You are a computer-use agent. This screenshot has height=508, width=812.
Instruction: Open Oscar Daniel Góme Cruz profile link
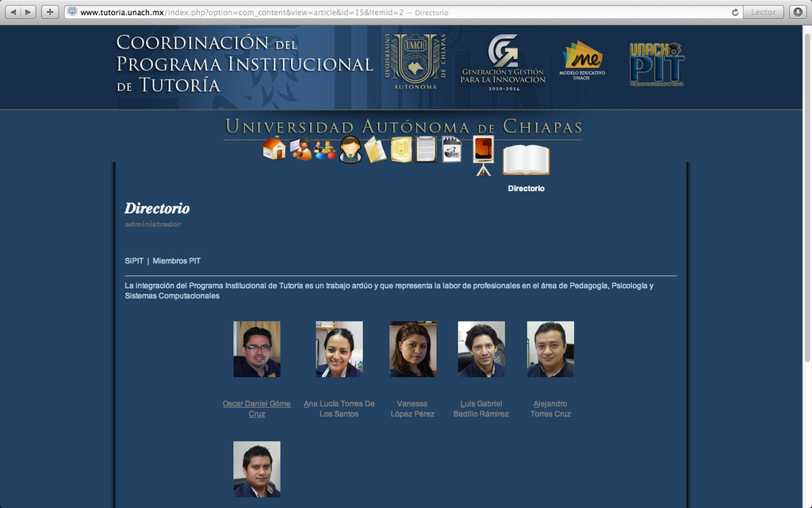256,409
